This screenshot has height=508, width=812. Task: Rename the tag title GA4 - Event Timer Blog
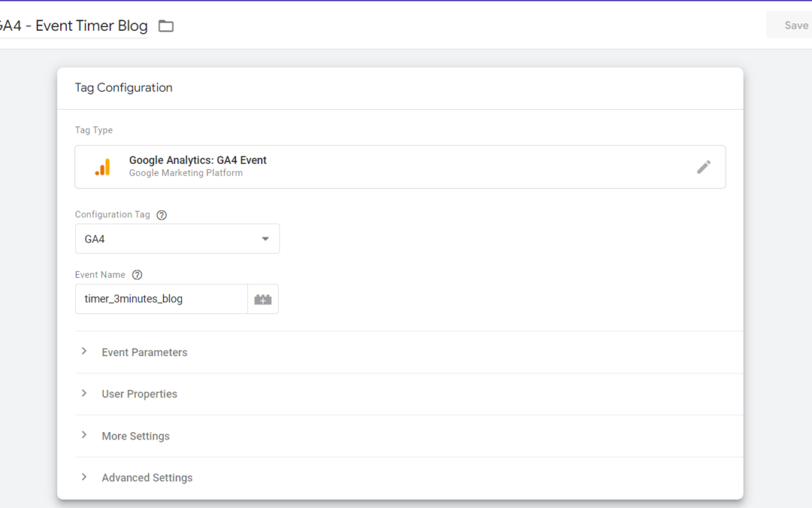point(74,26)
